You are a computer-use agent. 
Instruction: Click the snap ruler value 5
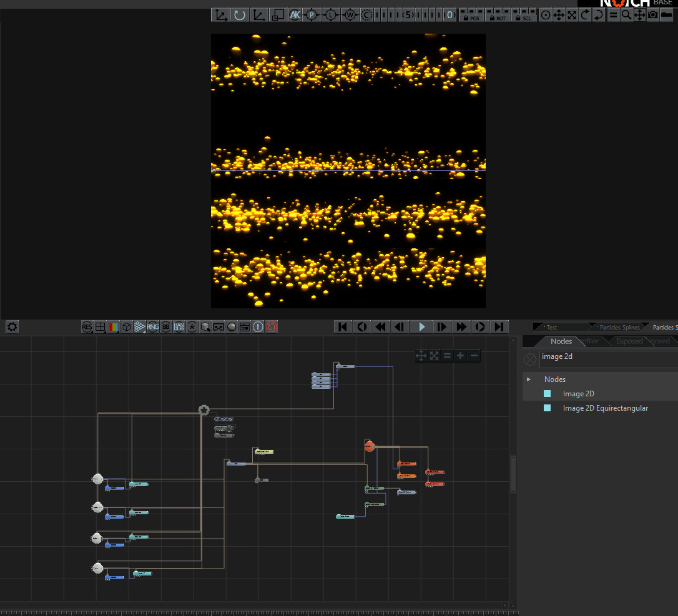tap(408, 15)
